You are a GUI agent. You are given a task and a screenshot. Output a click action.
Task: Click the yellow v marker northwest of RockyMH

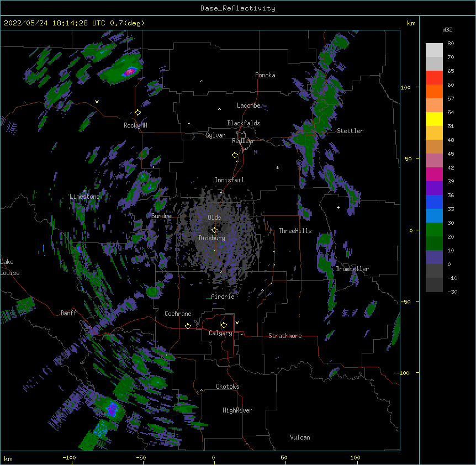97,102
